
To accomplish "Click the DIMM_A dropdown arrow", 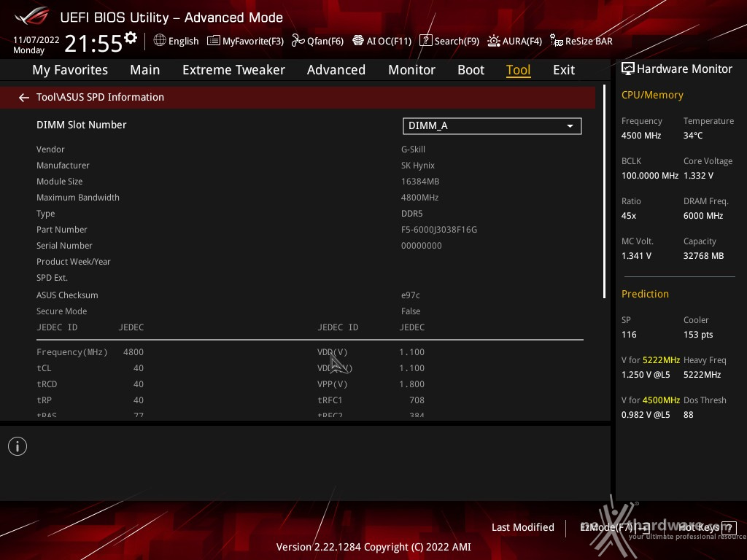I will [x=570, y=126].
